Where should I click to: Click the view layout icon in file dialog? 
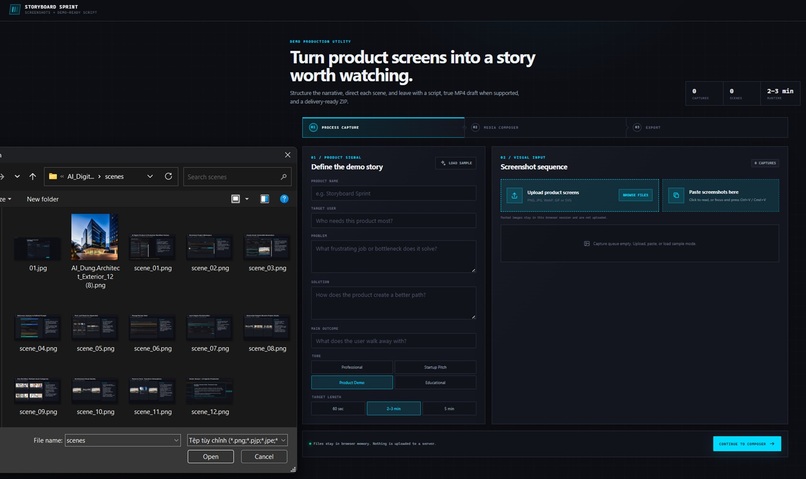tap(235, 199)
